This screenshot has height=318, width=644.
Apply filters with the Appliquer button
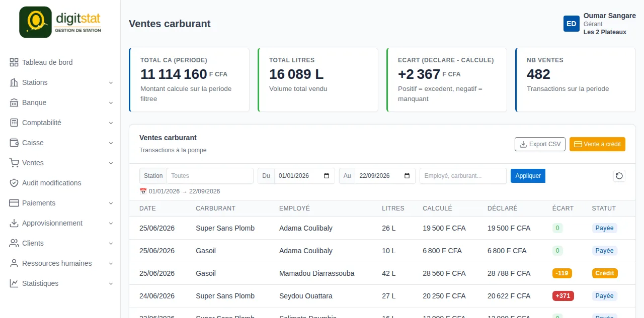(x=528, y=176)
